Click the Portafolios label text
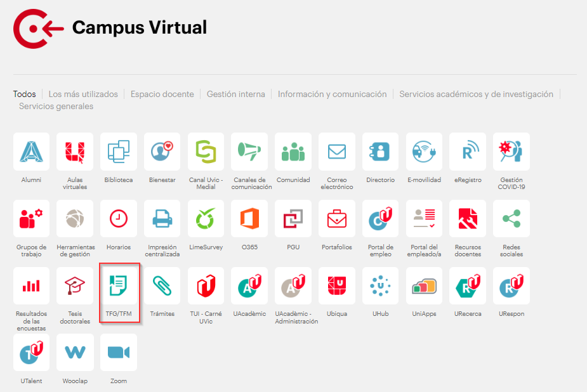This screenshot has height=392, width=587. pos(337,247)
